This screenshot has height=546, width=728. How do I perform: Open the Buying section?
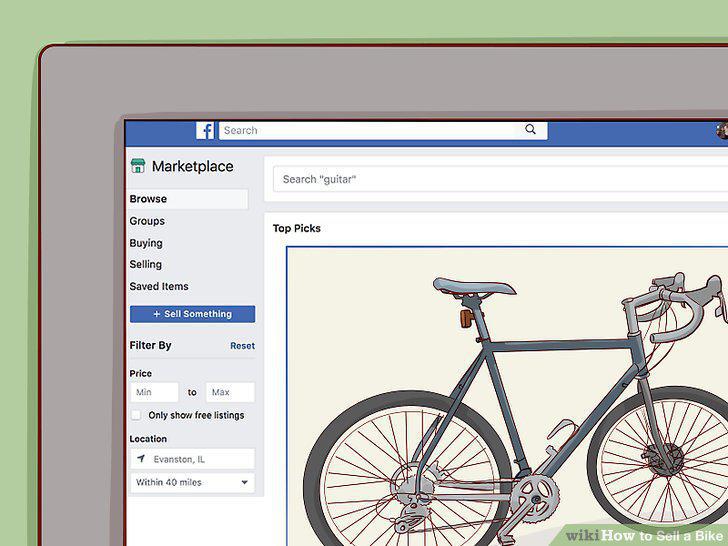[x=146, y=243]
